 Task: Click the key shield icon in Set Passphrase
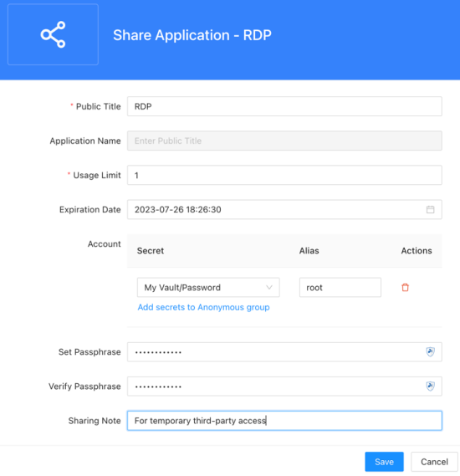click(430, 352)
